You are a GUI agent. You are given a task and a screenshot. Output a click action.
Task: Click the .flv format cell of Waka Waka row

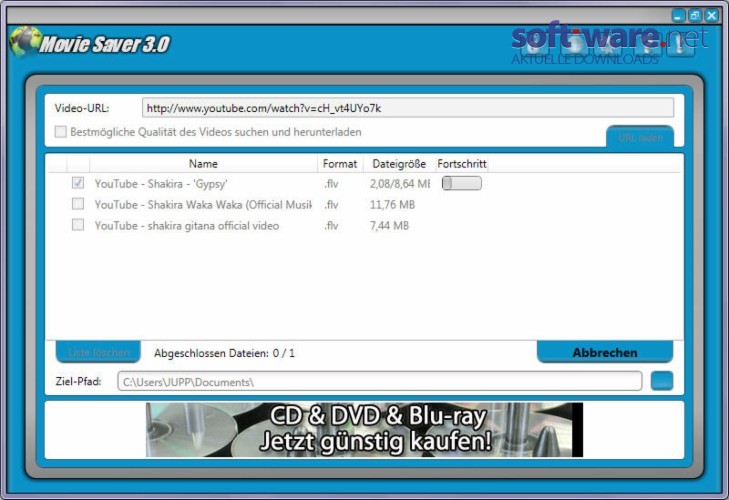coord(331,205)
